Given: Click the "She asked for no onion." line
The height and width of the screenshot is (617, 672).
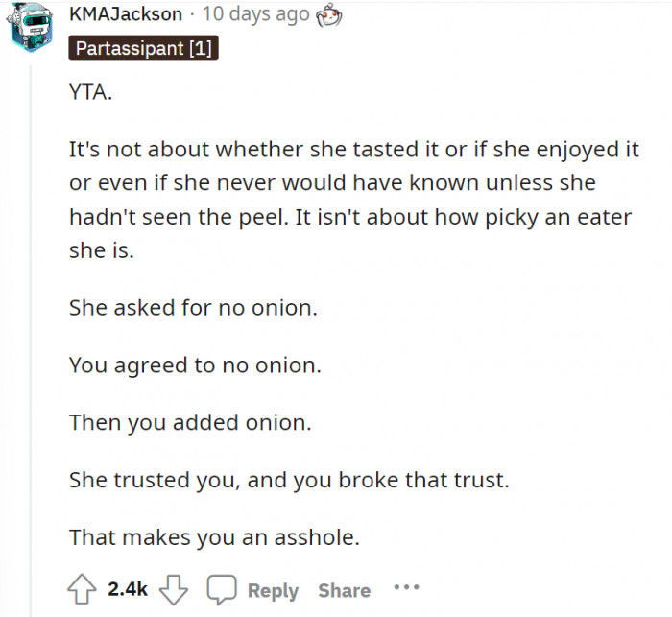Looking at the screenshot, I should click(x=192, y=308).
